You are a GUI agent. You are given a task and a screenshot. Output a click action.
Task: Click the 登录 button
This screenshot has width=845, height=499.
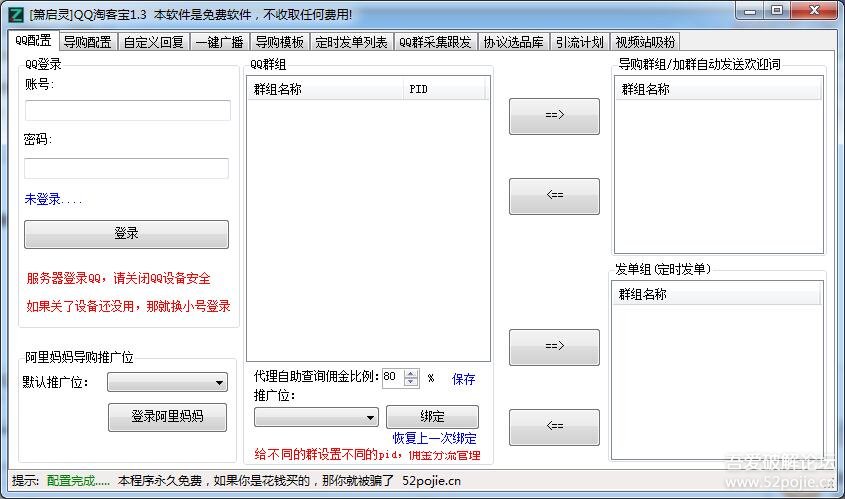(x=127, y=234)
